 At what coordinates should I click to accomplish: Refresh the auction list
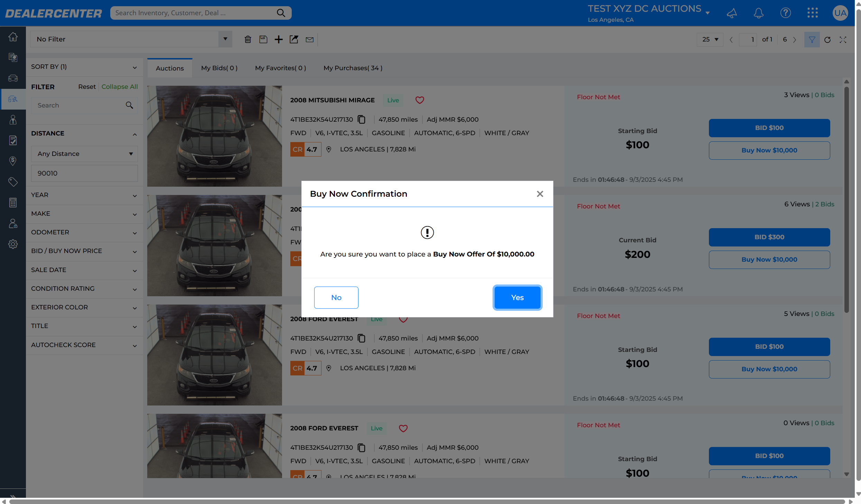tap(827, 39)
